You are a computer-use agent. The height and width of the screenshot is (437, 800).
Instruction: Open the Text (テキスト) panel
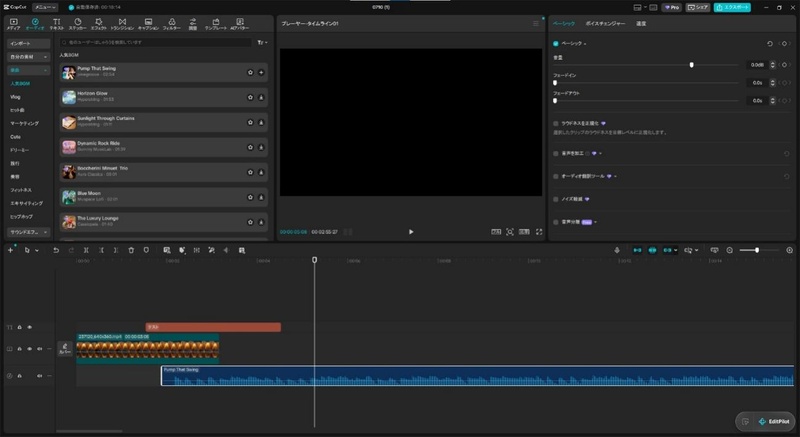57,24
